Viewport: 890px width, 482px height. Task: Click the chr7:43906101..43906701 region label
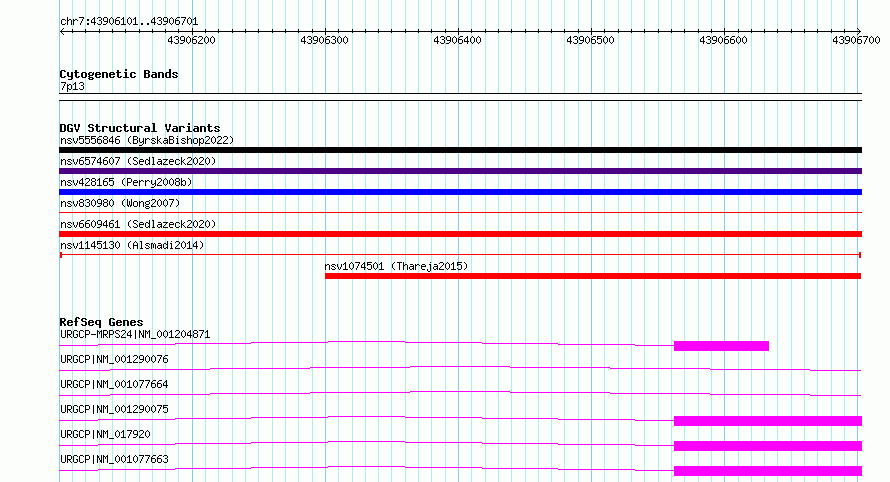(x=129, y=22)
